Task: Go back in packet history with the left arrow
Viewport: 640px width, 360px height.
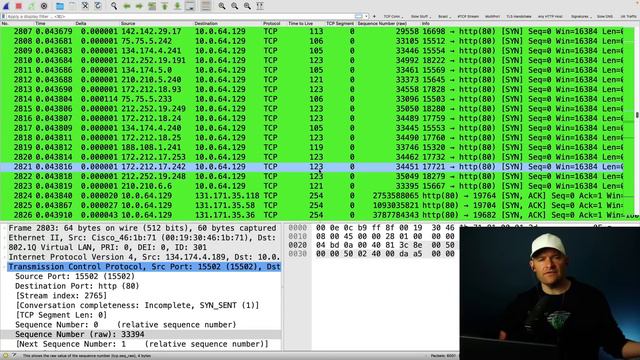Action: pos(127,6)
